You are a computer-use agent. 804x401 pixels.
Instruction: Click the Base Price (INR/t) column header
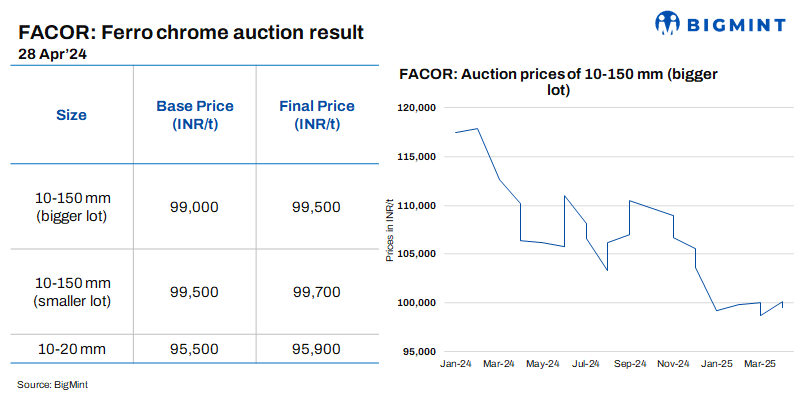click(x=194, y=115)
